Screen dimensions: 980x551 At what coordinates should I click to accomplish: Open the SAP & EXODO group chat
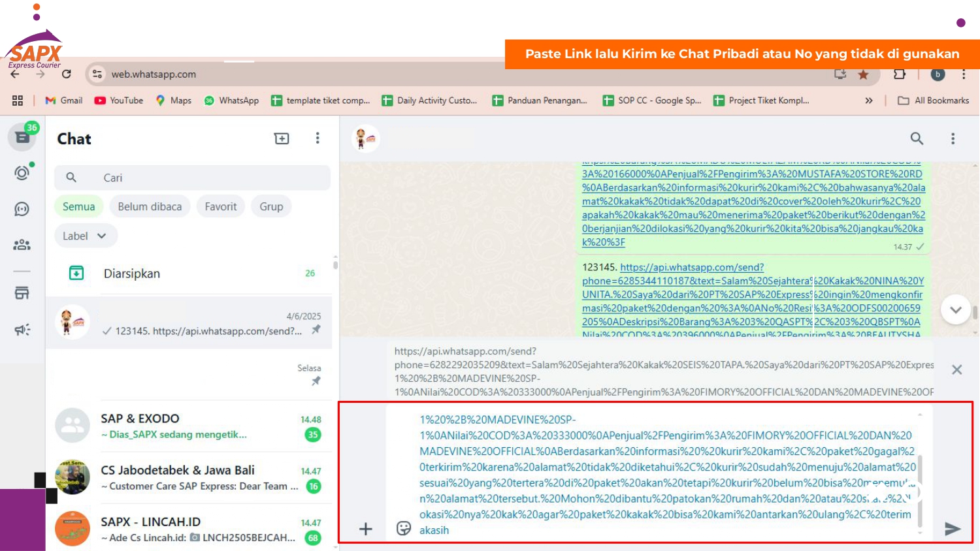pos(189,426)
